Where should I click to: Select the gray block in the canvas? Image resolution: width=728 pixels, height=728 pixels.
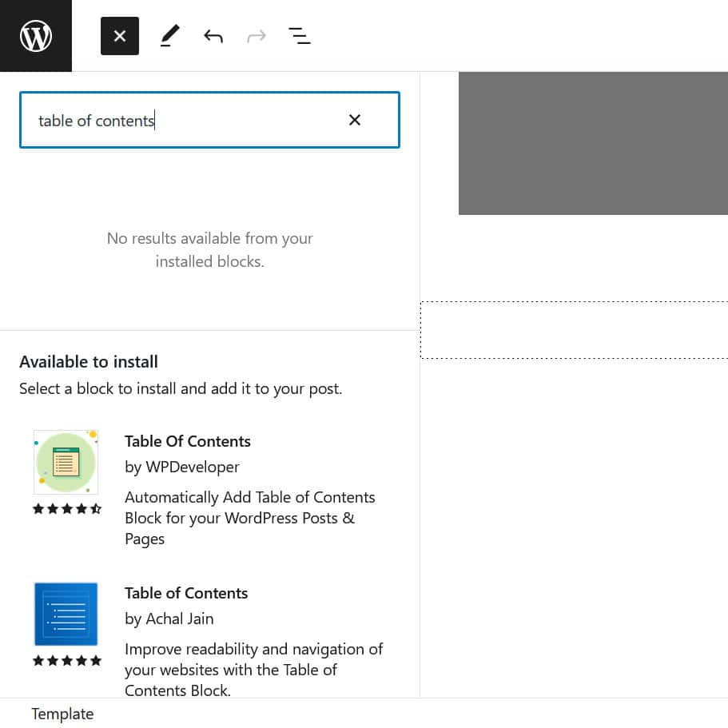[x=593, y=143]
